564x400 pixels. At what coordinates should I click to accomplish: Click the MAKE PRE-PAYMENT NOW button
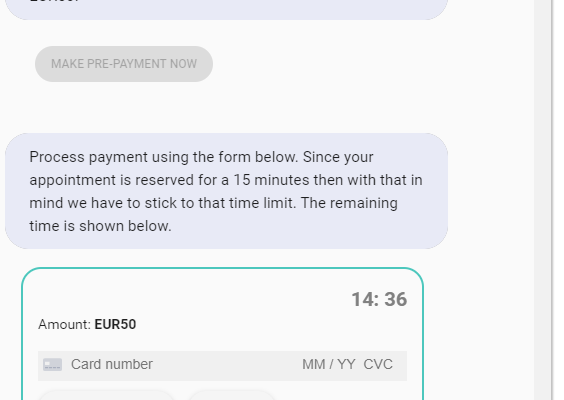[x=124, y=64]
